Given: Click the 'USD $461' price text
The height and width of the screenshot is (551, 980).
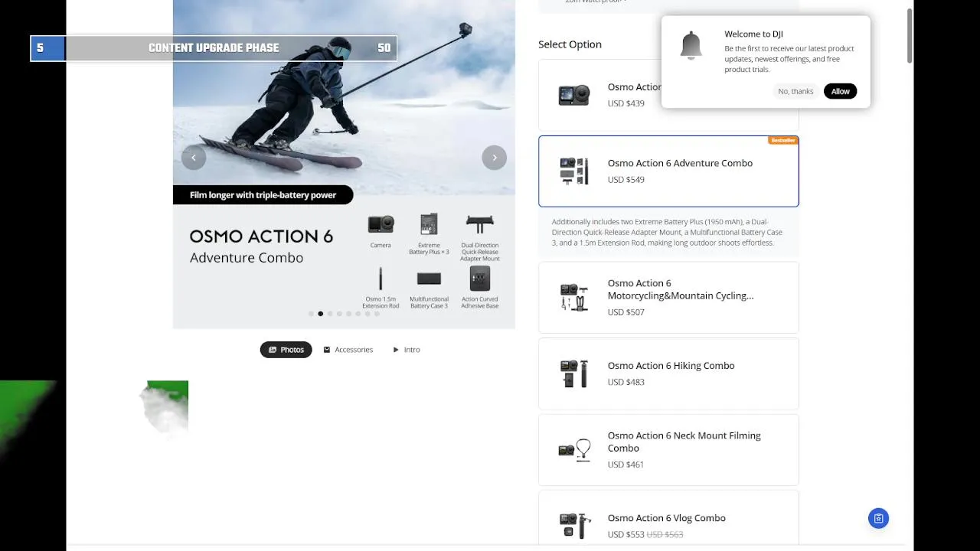Looking at the screenshot, I should click(626, 465).
